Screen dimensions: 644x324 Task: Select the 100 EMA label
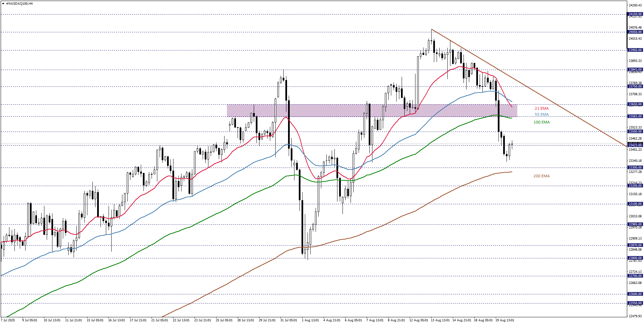point(541,122)
